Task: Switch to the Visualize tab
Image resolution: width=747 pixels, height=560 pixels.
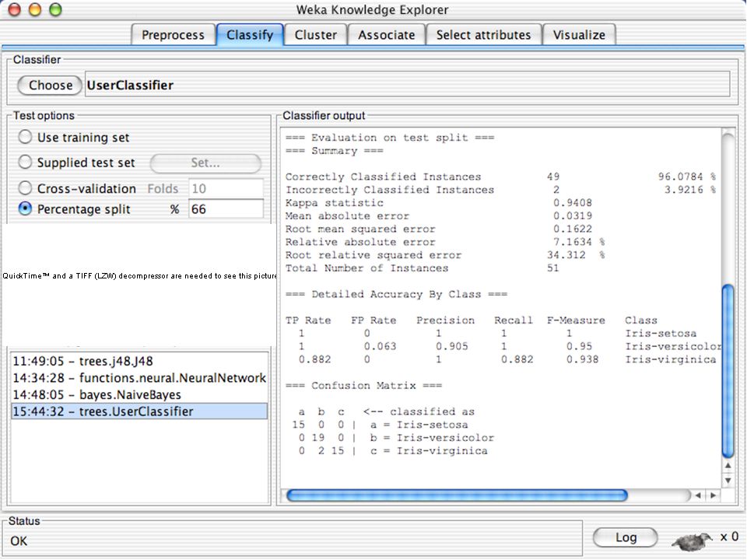Action: click(579, 35)
